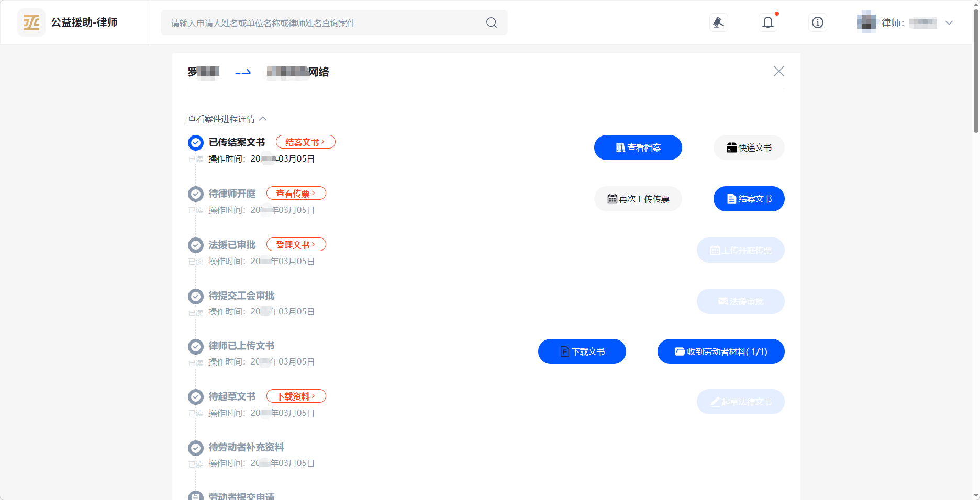Click the search magnifier icon
This screenshot has width=980, height=500.
491,22
